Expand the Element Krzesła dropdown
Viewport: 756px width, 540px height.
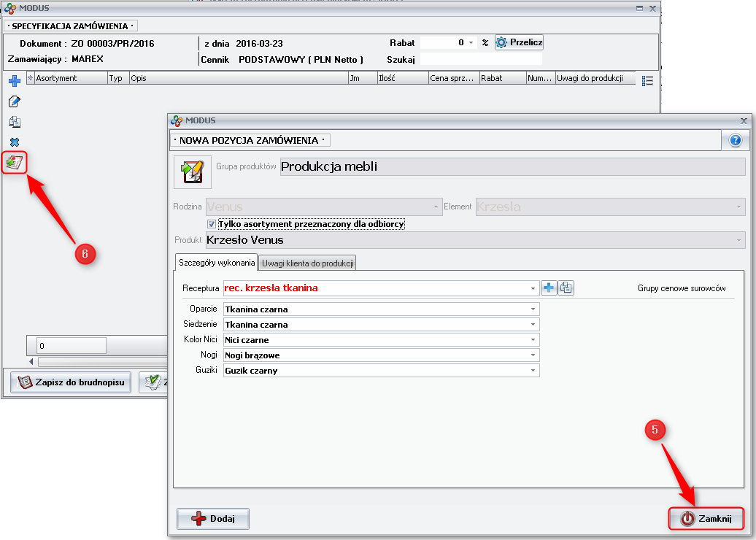pyautogui.click(x=738, y=207)
